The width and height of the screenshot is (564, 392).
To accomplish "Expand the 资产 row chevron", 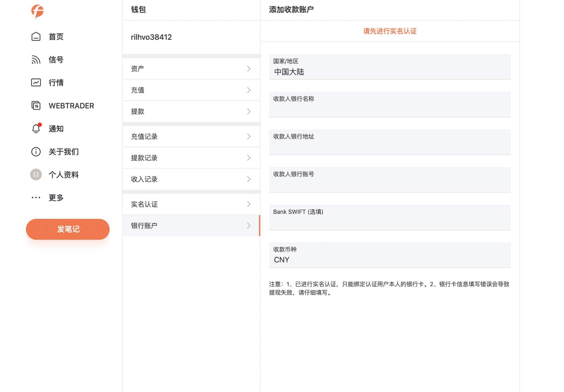I will [249, 69].
